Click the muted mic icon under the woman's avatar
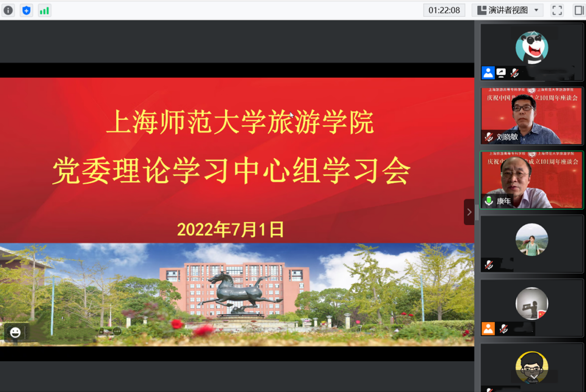The image size is (586, 392). tap(489, 265)
